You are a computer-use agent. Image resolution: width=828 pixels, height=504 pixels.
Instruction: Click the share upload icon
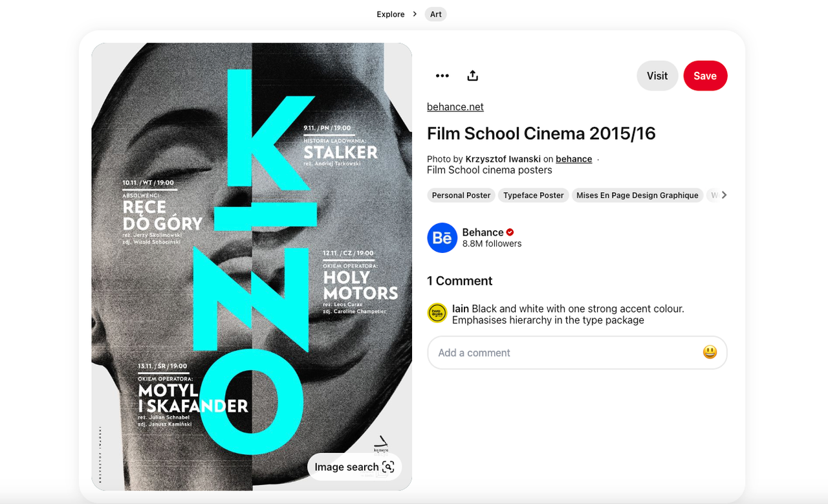[x=473, y=76]
